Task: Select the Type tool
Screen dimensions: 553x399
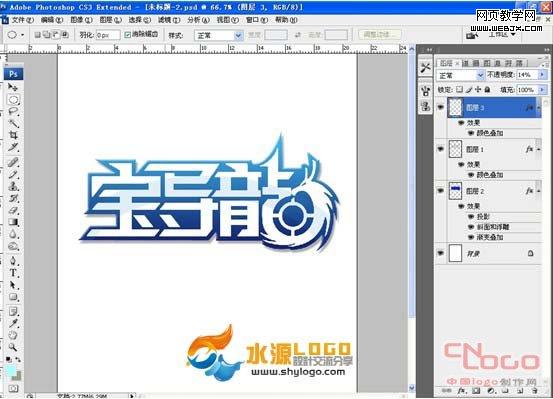Action: [x=13, y=273]
